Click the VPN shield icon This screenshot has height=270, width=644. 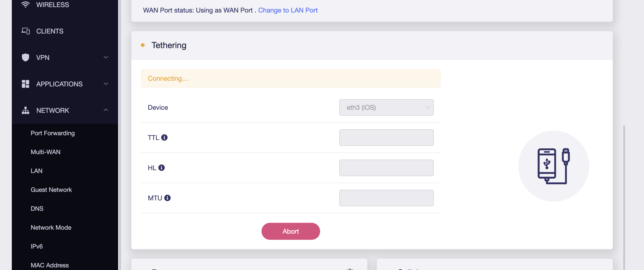[x=25, y=57]
